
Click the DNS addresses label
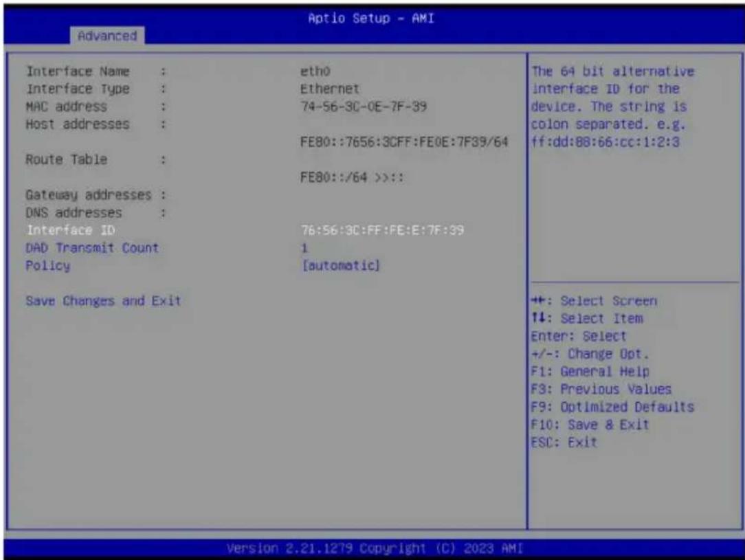[74, 213]
